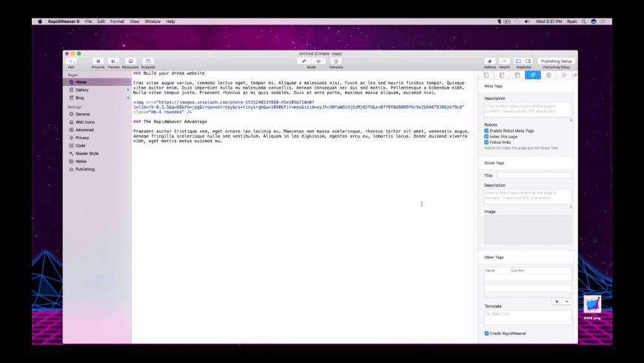Toggle the left sidebar Inspector icon

(x=518, y=61)
